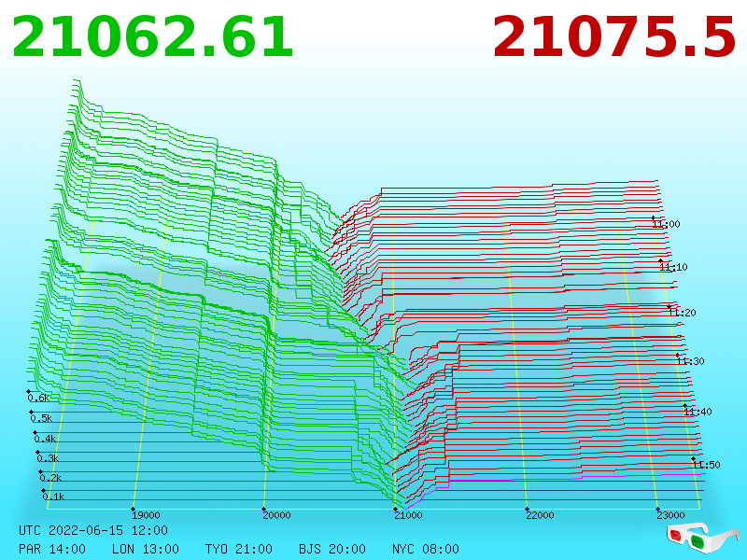Screen dimensions: 747x560
Task: Click the 0.5k volume axis label
Action: coord(41,418)
